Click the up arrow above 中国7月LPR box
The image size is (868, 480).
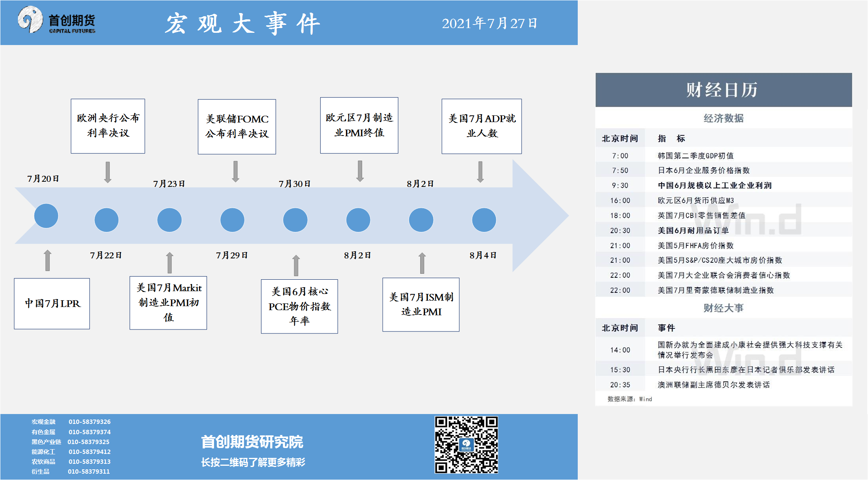(x=47, y=260)
